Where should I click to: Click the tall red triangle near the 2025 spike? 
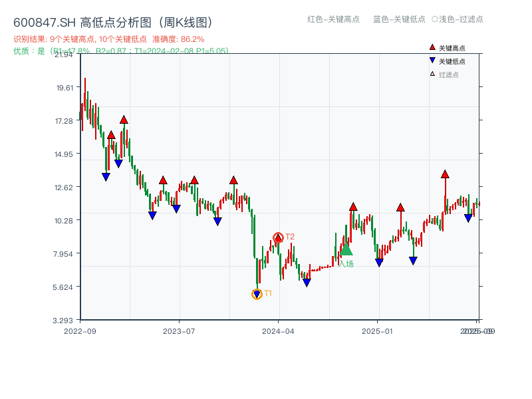coord(444,174)
